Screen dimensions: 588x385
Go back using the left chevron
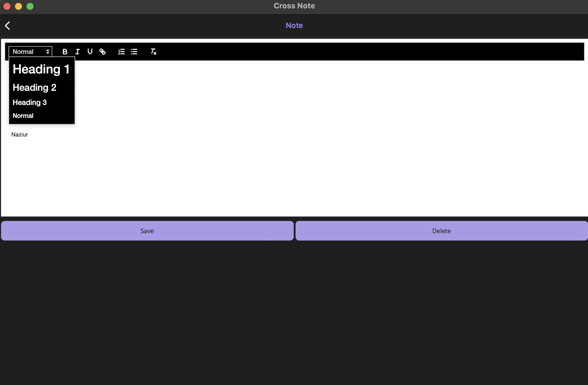tap(8, 26)
